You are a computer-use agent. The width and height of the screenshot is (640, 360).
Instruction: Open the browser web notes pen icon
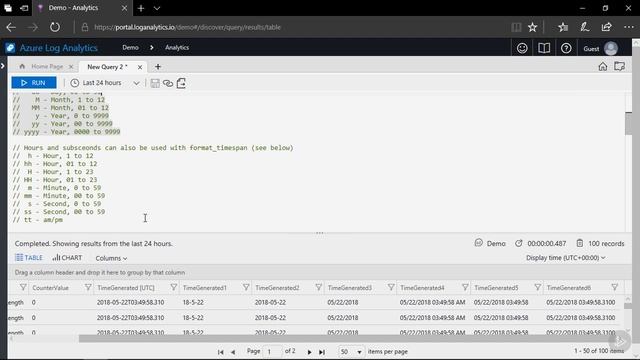[x=584, y=27]
